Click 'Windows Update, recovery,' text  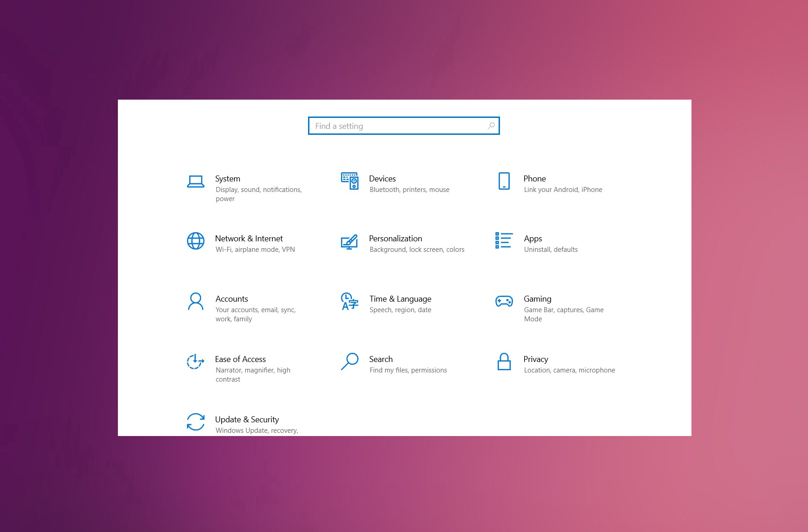[257, 431]
